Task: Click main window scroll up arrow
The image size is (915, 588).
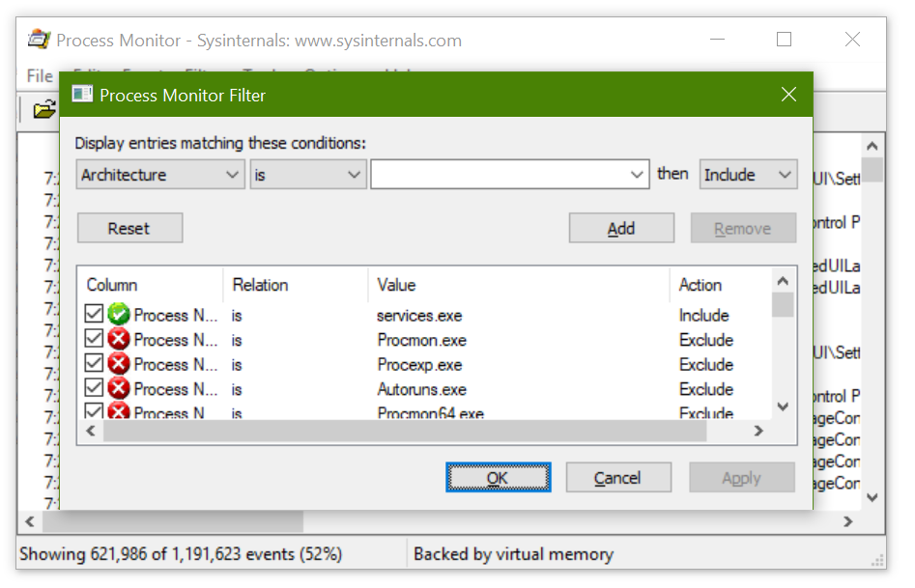Action: coord(872,146)
